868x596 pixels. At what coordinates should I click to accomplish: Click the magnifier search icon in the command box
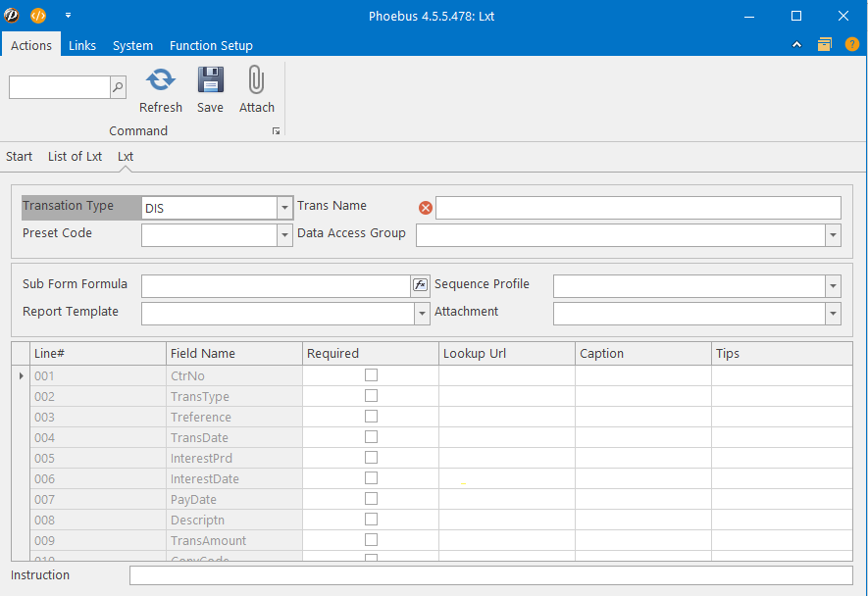118,87
